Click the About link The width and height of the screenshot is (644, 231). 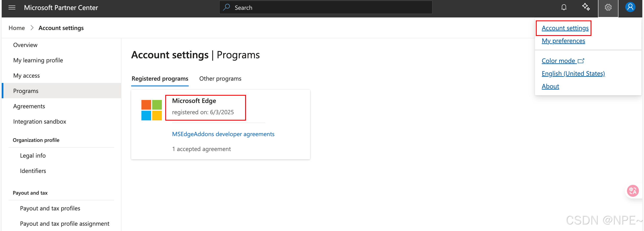coord(550,86)
